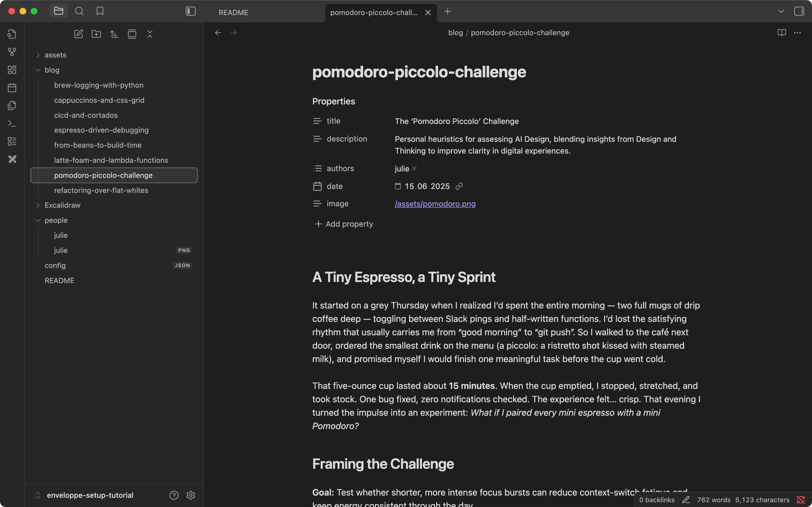The image size is (812, 507).
Task: Open graph view from ribbon
Action: [12, 52]
